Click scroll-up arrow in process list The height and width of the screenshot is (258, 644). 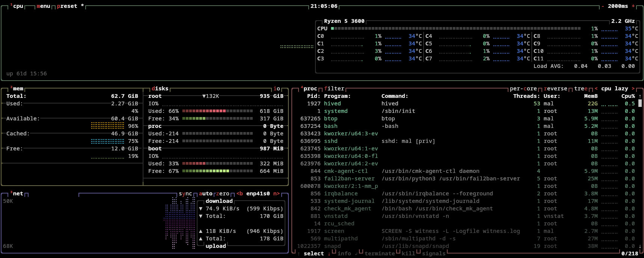(x=640, y=96)
